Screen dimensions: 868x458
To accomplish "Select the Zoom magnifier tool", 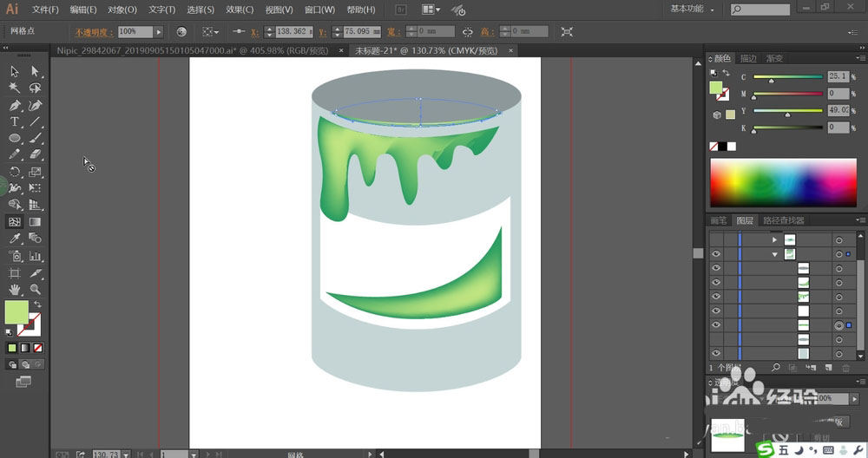I will point(36,289).
